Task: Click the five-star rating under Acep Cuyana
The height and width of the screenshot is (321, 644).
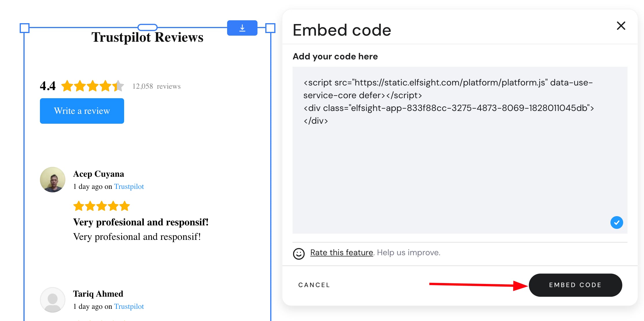Action: pyautogui.click(x=101, y=206)
